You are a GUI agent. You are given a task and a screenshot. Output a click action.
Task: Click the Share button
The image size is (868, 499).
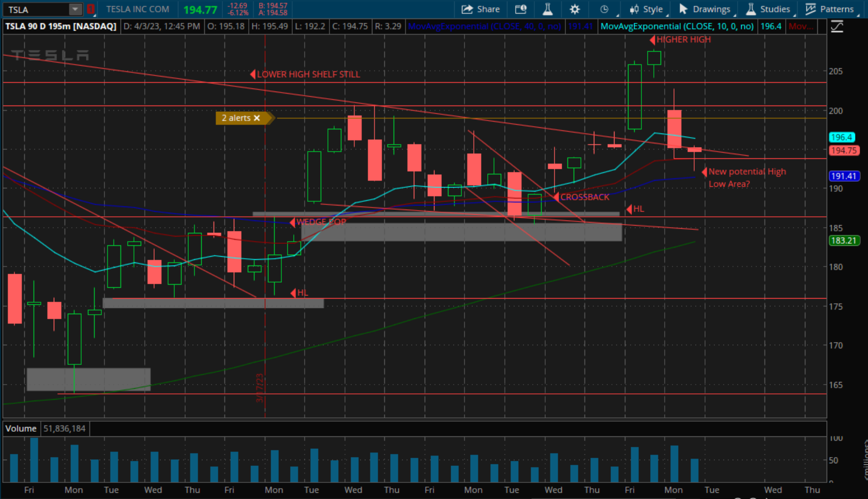tap(481, 9)
